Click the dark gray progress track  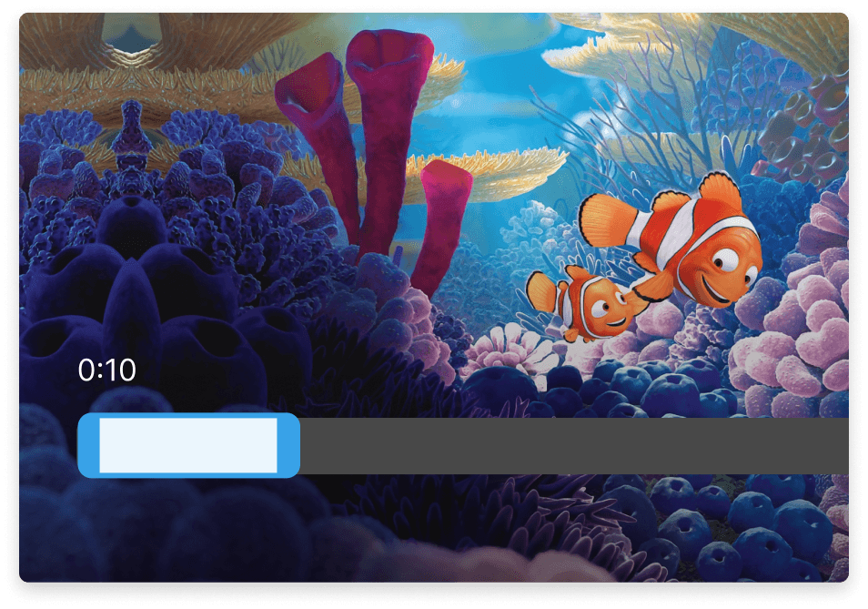pos(574,446)
